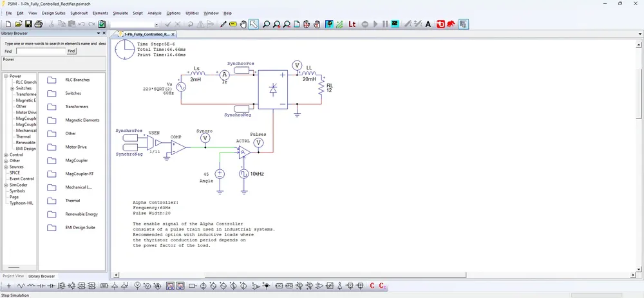
Task: Place voltage probe from bottom bar
Action: pyautogui.click(x=138, y=286)
